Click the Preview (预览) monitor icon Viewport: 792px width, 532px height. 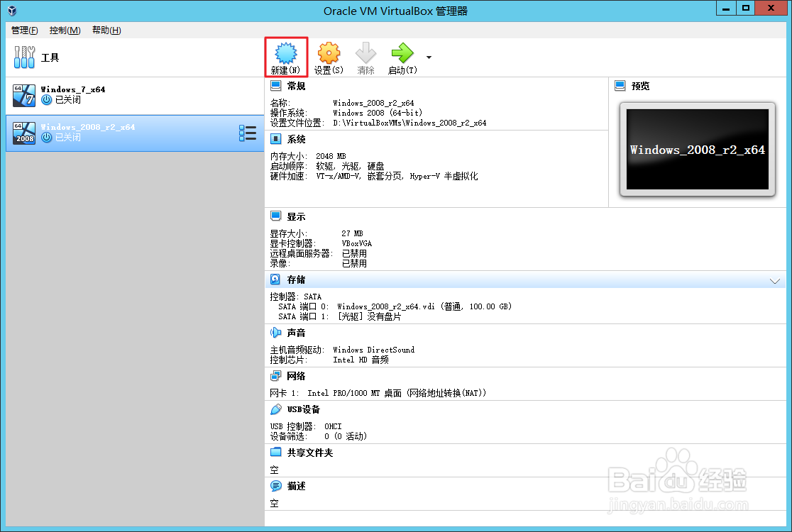click(x=620, y=86)
